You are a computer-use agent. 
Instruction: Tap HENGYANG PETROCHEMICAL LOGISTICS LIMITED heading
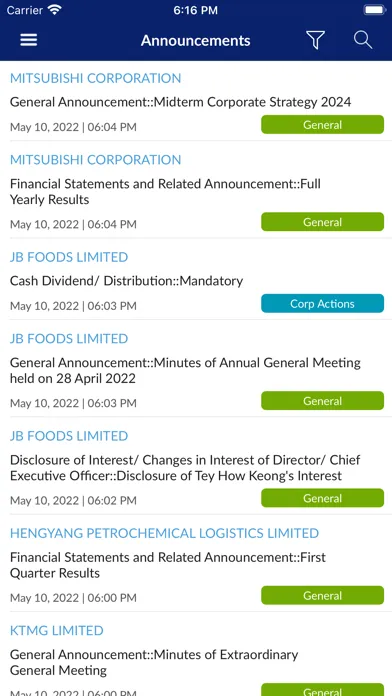(x=164, y=533)
